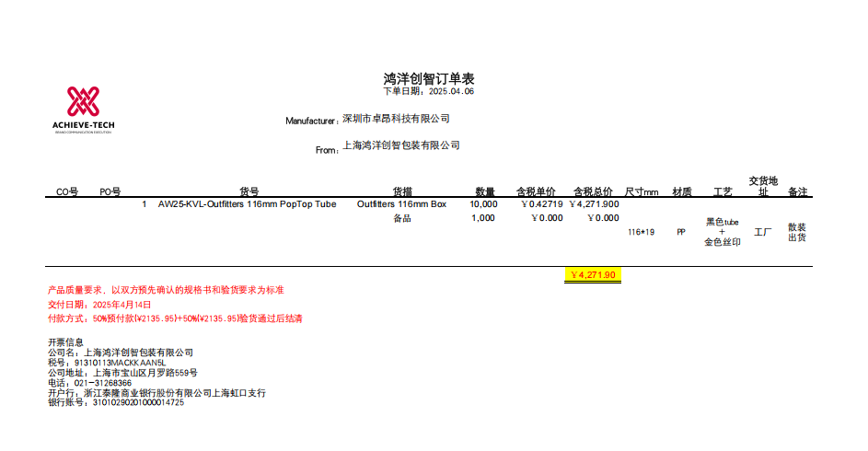
Task: Click delivery date 2025年4月14日 line
Action: click(x=99, y=305)
